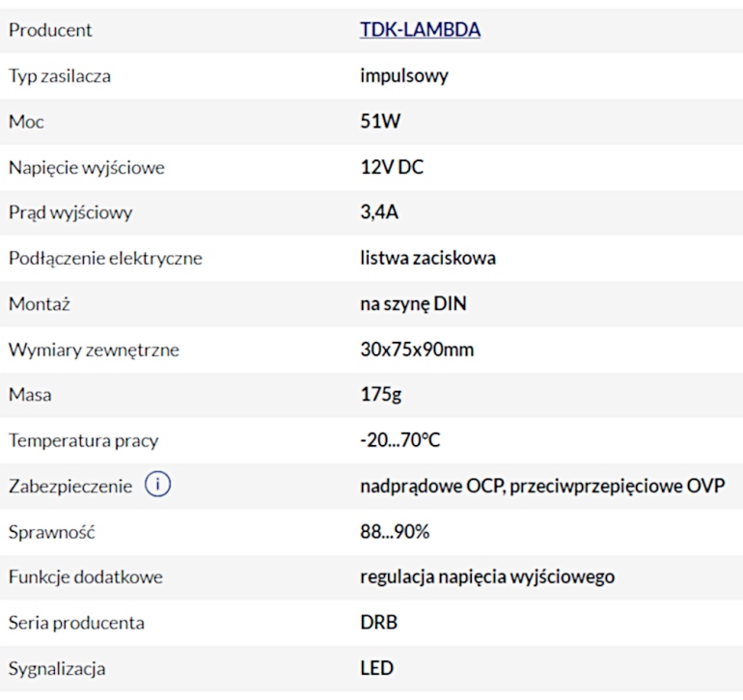This screenshot has height=700, width=743.
Task: Click the 3,4A output current value
Action: tap(379, 213)
